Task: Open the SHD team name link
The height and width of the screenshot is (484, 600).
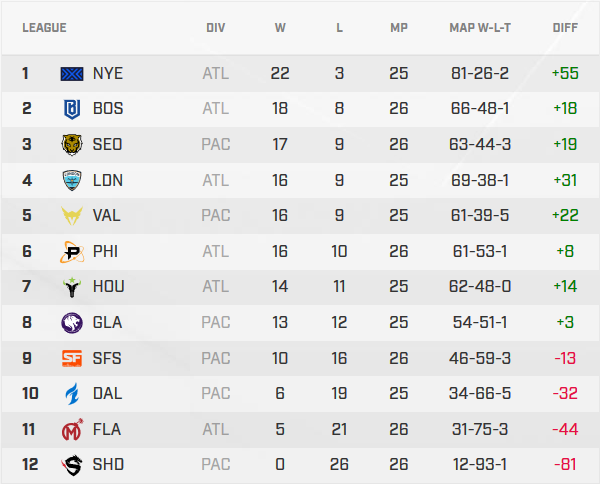Action: [x=108, y=464]
